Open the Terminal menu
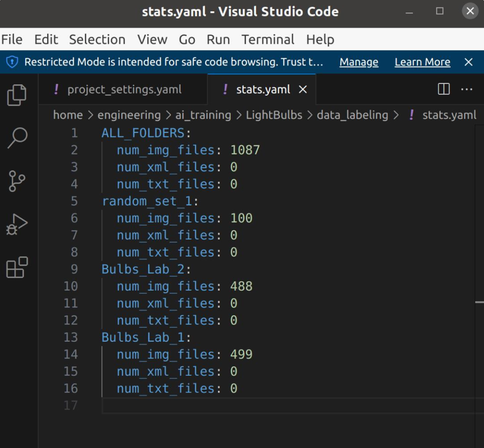The width and height of the screenshot is (484, 448). tap(268, 39)
